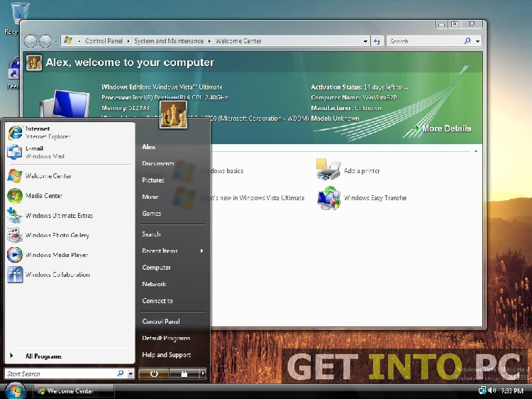Open Default Programs

click(166, 338)
